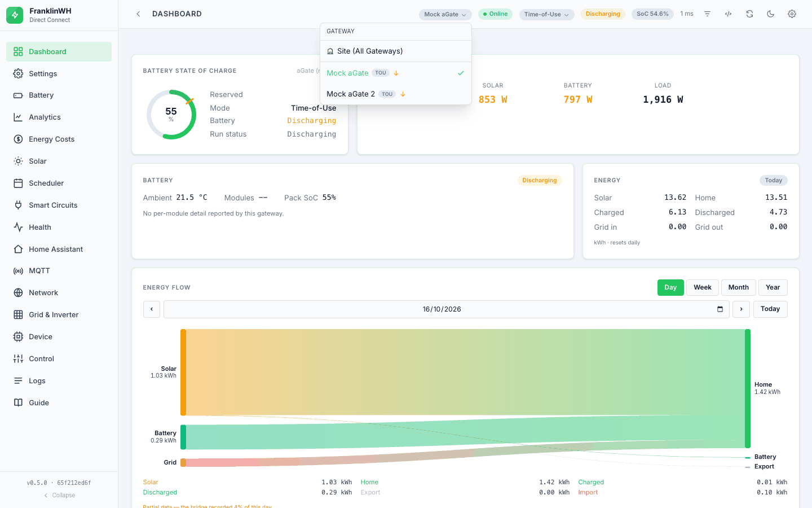Open the gear settings icon in header
This screenshot has width=812, height=508.
[792, 14]
